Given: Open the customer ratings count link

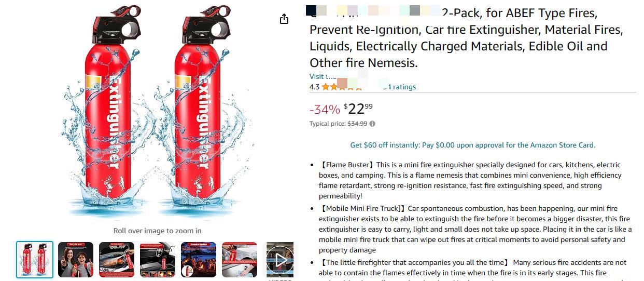Looking at the screenshot, I should pyautogui.click(x=400, y=87).
